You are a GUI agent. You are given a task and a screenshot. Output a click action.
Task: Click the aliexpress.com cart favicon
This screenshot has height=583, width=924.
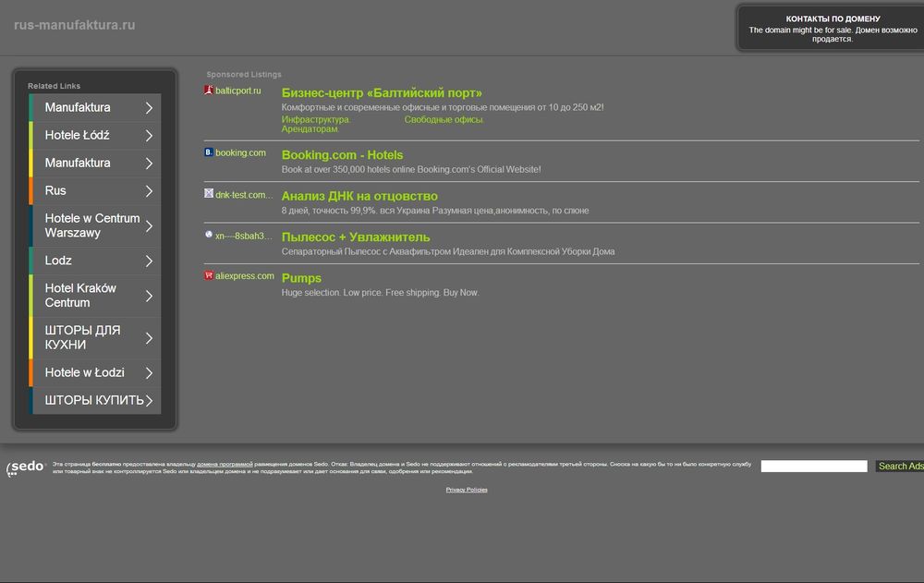209,275
